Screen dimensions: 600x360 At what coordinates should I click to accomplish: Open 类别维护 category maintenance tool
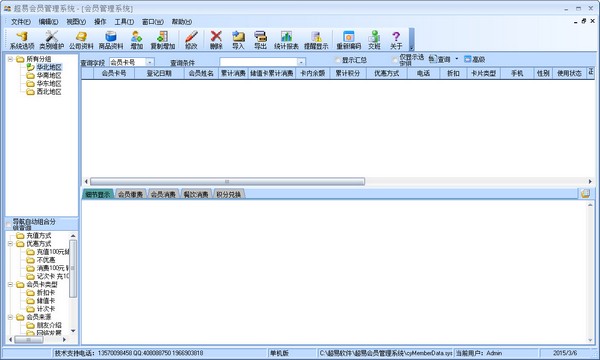click(52, 40)
